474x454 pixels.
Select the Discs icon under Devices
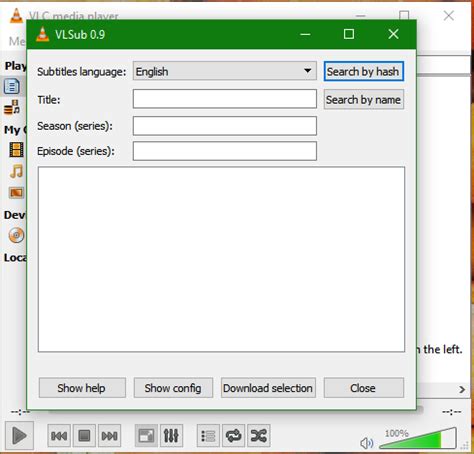click(16, 235)
